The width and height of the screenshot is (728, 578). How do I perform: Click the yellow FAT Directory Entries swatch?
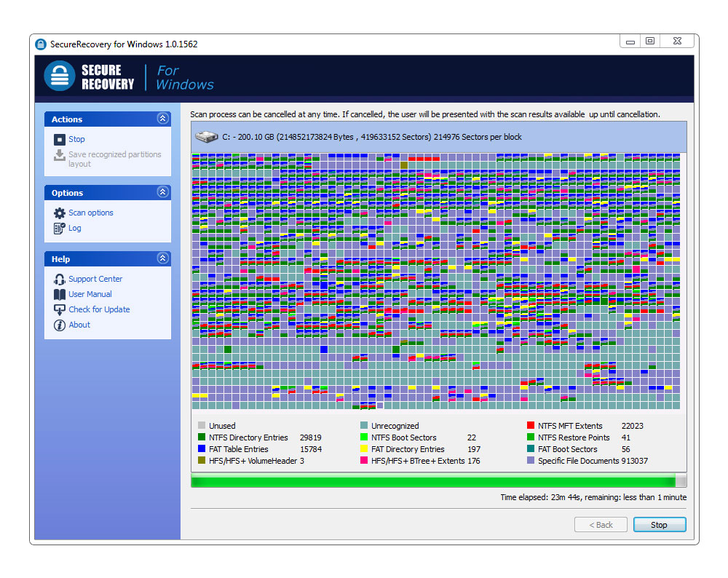tap(364, 449)
